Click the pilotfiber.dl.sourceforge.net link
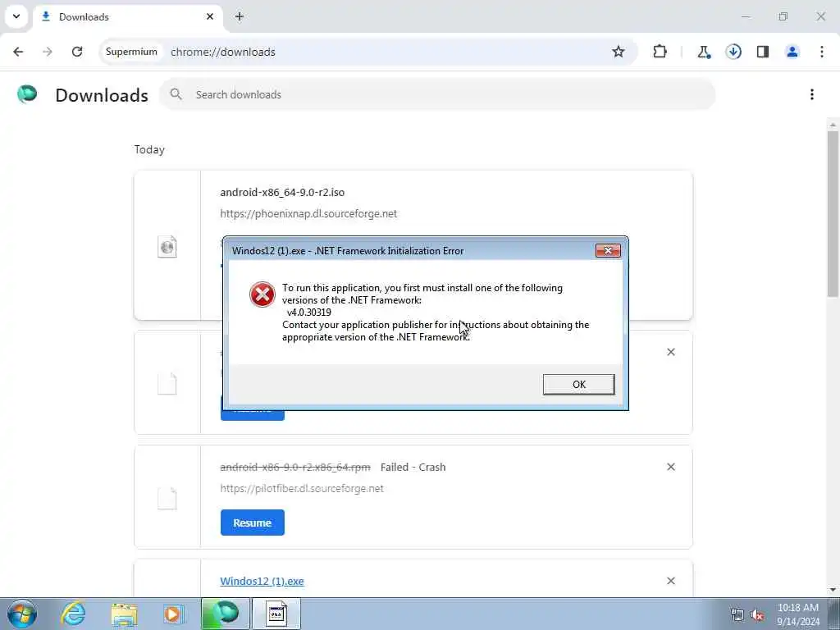Screen dimensions: 840x630 tap(302, 489)
